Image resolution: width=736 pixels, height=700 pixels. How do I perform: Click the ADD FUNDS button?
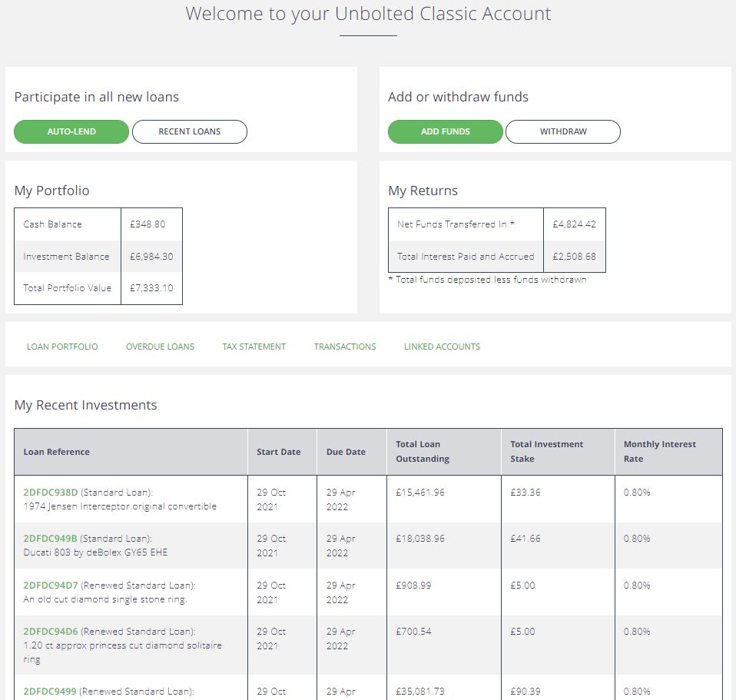click(446, 131)
